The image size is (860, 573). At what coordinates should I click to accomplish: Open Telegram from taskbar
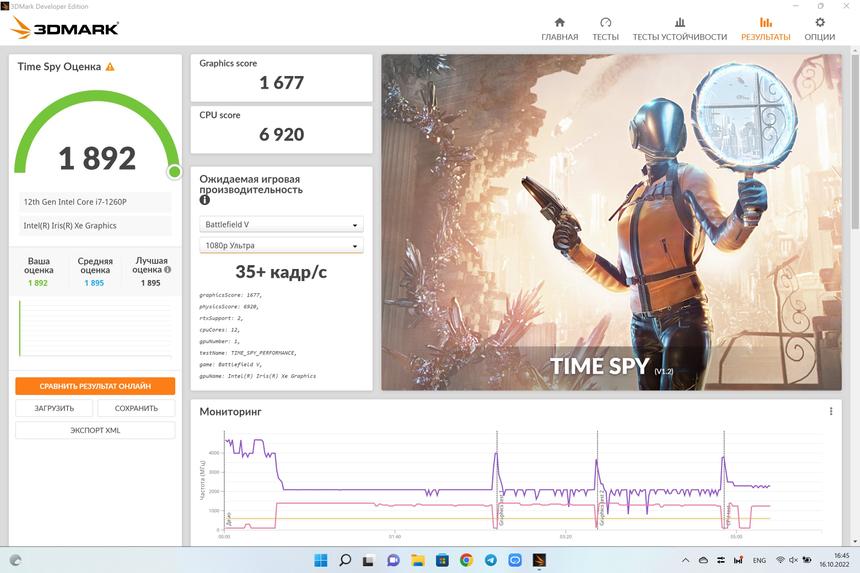tap(490, 560)
